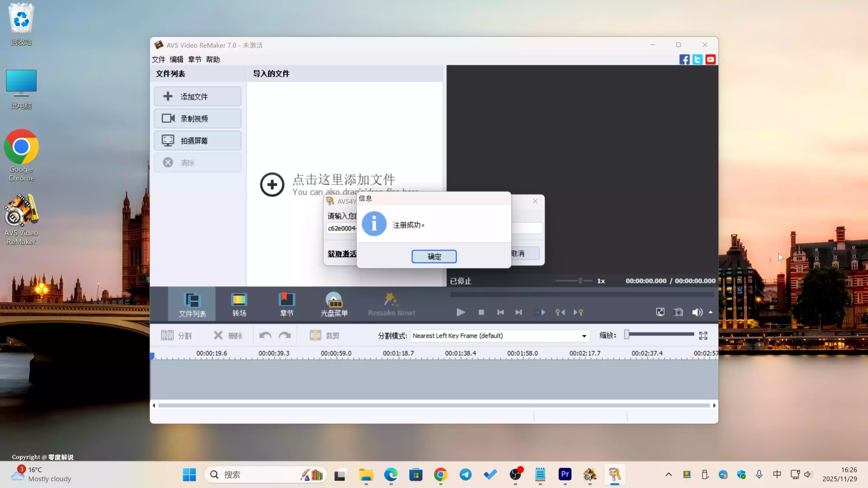The width and height of the screenshot is (868, 488).
Task: Toggle fullscreen preview mode
Action: pos(660,312)
